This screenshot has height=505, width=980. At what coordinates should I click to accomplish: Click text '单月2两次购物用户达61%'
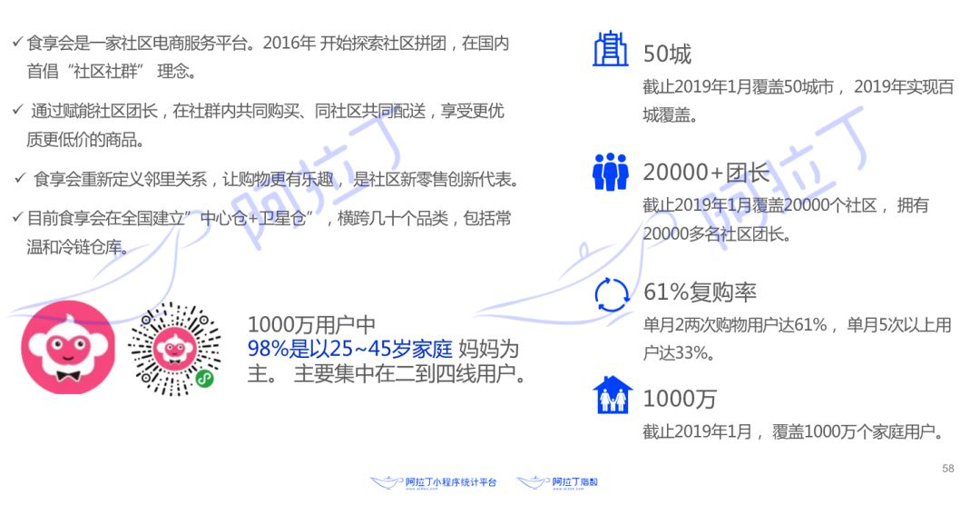[x=735, y=325]
